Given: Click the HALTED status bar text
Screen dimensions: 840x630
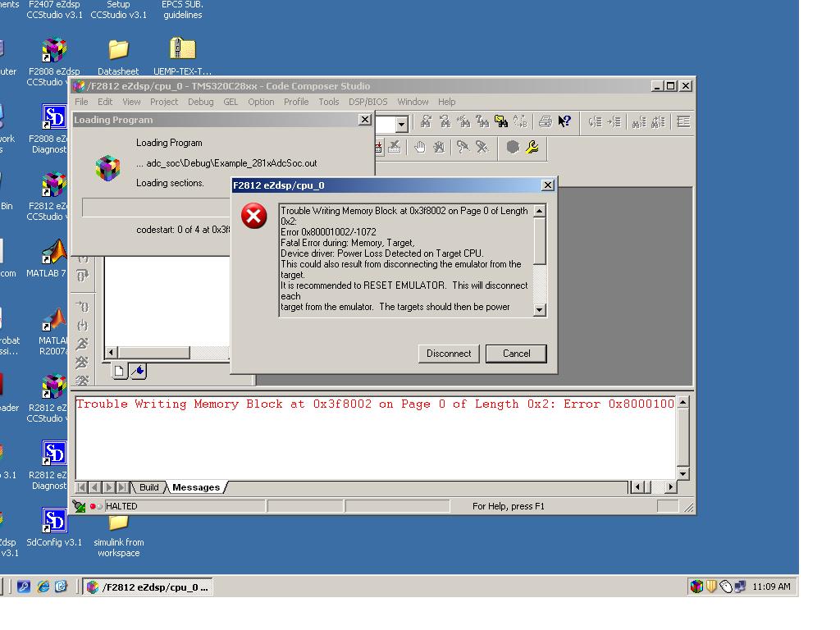Looking at the screenshot, I should [121, 506].
